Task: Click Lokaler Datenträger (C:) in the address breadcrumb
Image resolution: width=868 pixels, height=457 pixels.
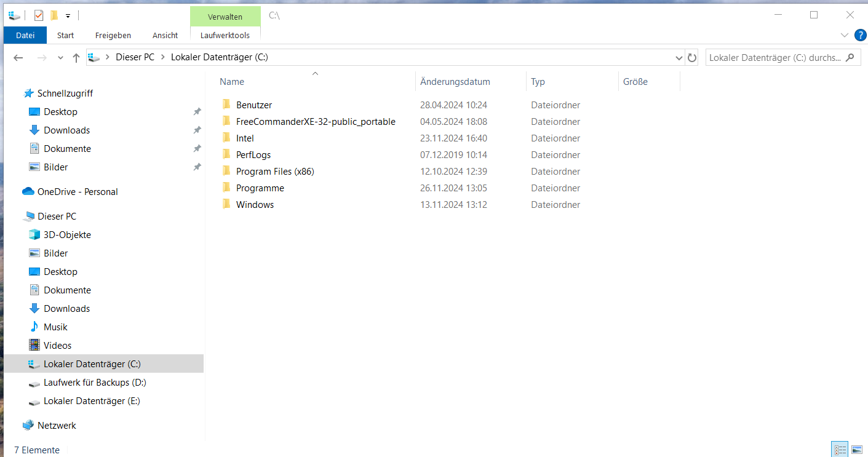Action: click(220, 57)
